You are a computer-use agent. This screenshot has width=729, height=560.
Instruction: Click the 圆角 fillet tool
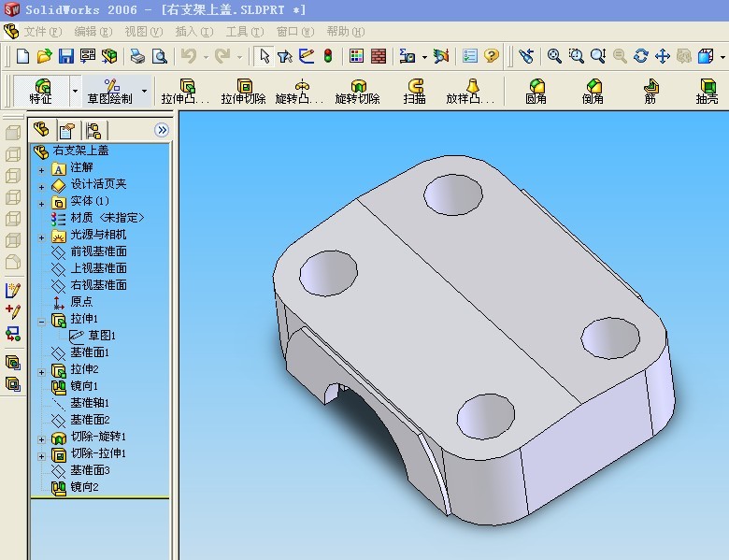pos(536,92)
